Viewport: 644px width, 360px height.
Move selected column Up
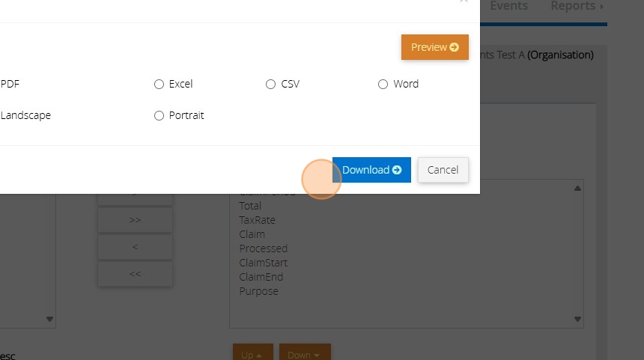pyautogui.click(x=252, y=353)
